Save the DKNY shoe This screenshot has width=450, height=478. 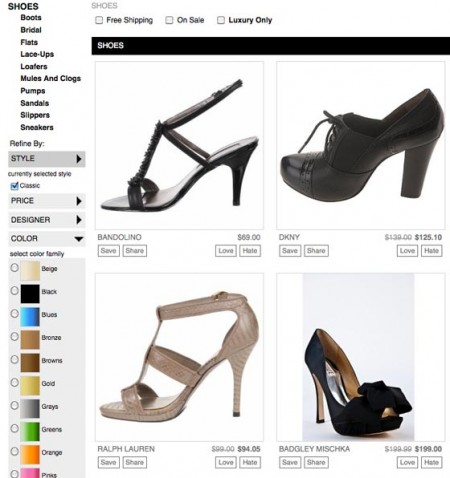click(x=290, y=251)
